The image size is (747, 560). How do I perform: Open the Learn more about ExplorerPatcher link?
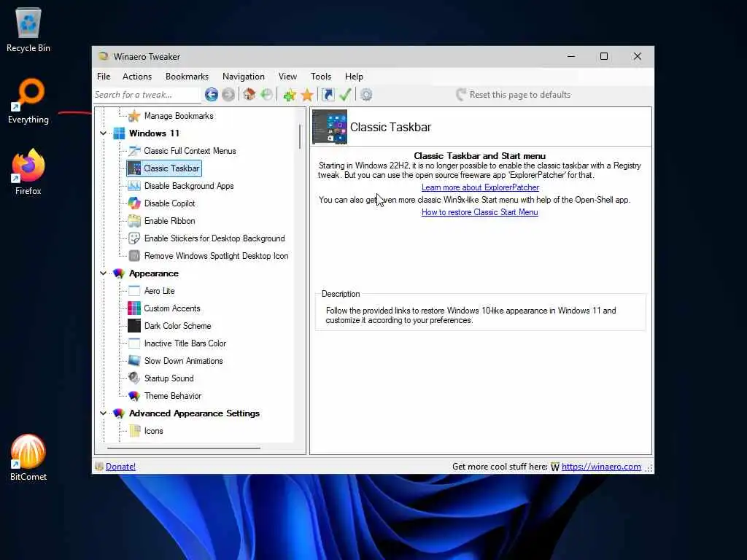(480, 187)
